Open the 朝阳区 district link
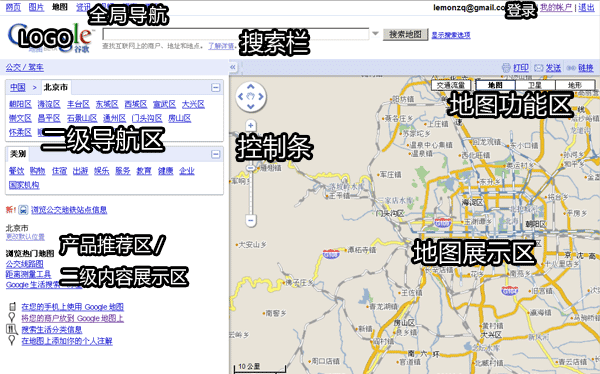The height and width of the screenshot is (374, 600). (20, 104)
